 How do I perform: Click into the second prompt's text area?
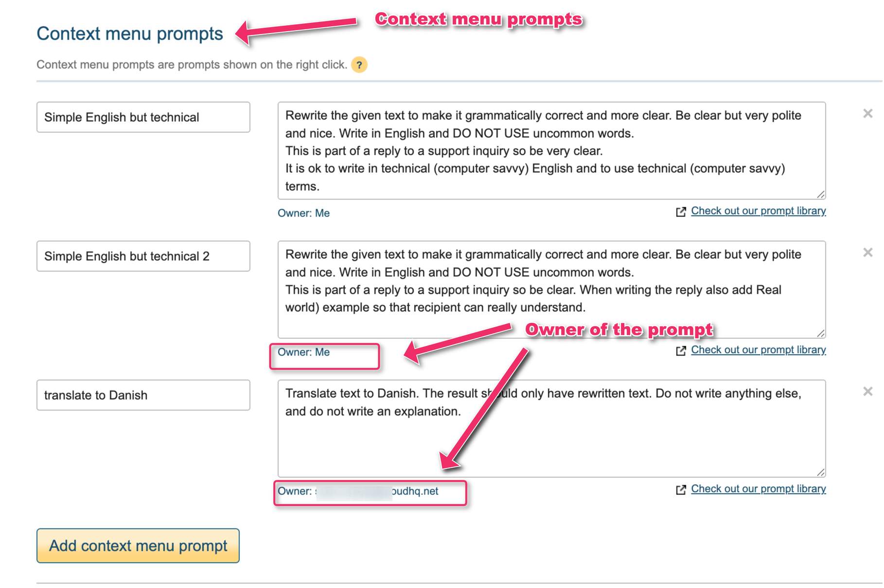(551, 290)
